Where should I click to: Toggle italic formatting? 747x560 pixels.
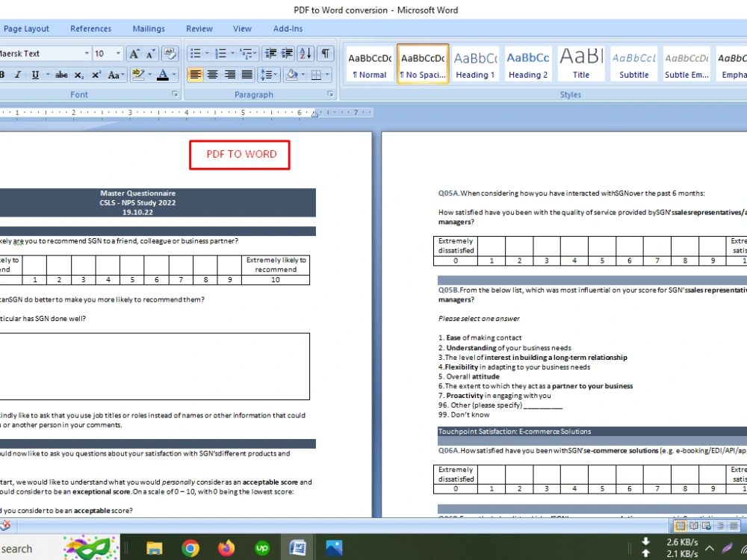coord(18,75)
